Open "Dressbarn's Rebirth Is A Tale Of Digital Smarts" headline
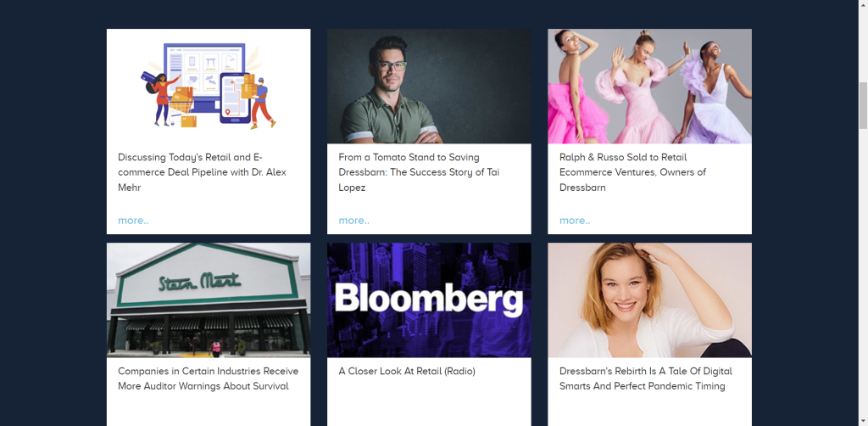The width and height of the screenshot is (868, 426). (x=645, y=378)
